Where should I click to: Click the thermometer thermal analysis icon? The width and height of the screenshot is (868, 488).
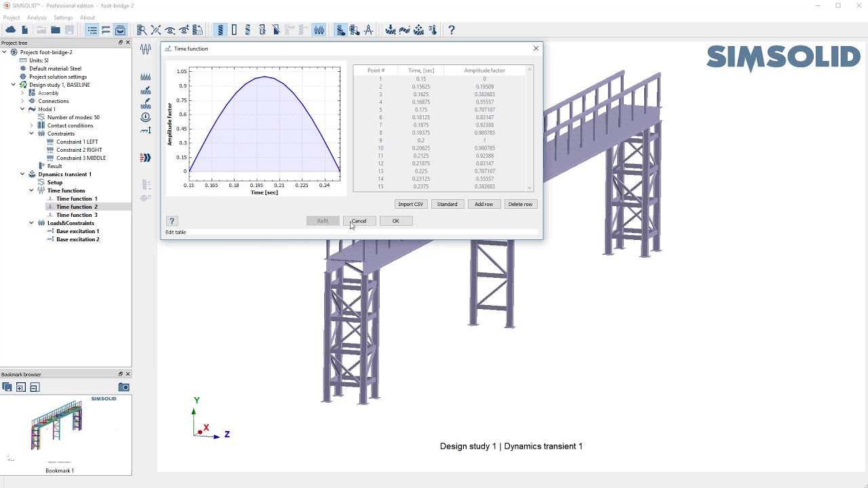coord(433,30)
